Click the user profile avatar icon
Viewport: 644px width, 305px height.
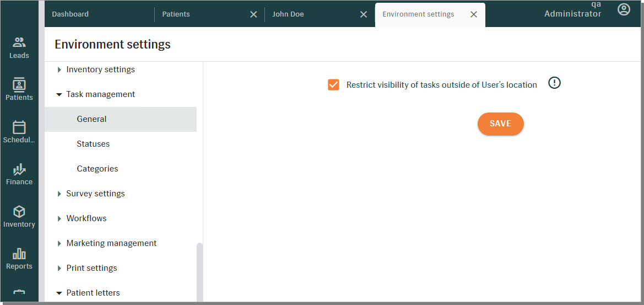pyautogui.click(x=624, y=9)
